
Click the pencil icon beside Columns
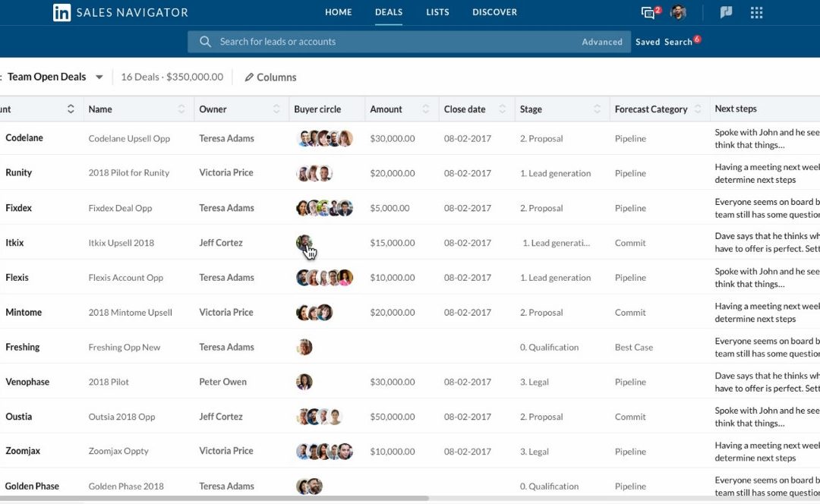[249, 77]
